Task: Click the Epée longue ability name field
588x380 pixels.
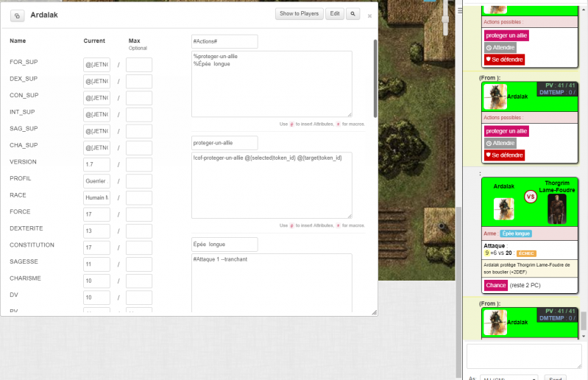Action: [x=224, y=244]
